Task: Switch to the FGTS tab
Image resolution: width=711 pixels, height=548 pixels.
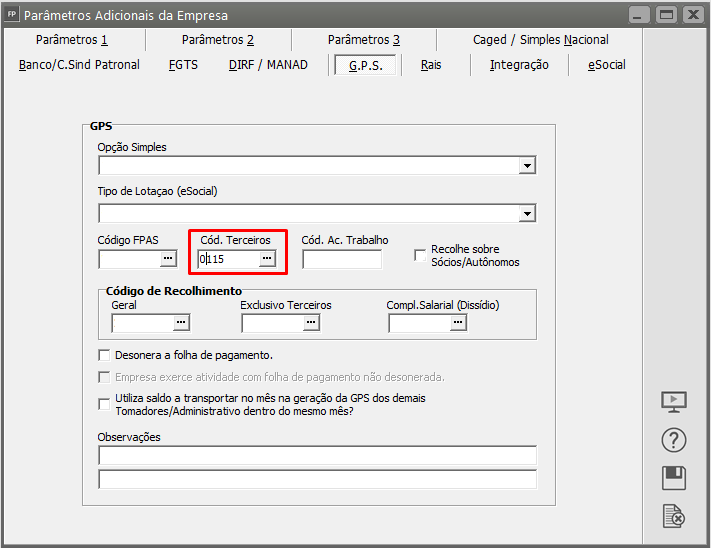Action: pyautogui.click(x=184, y=65)
